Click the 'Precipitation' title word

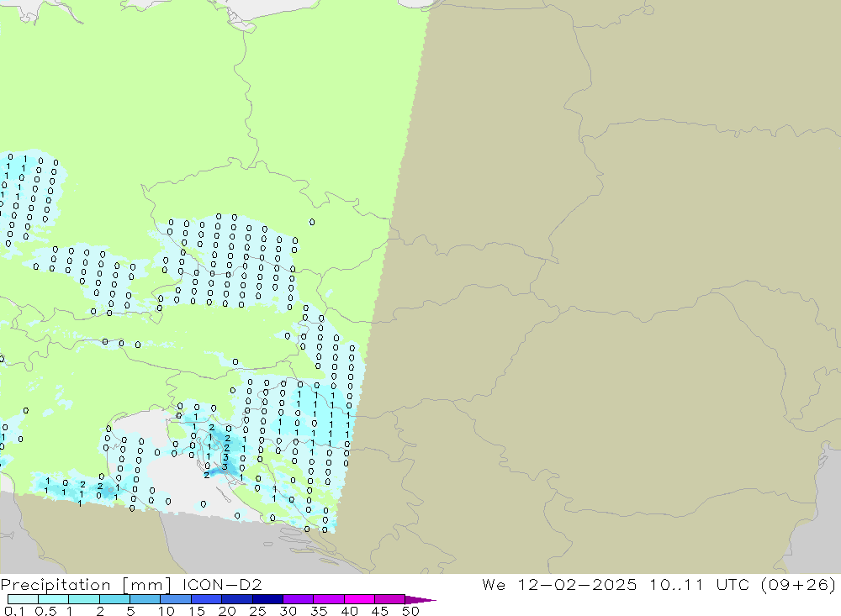pos(56,585)
